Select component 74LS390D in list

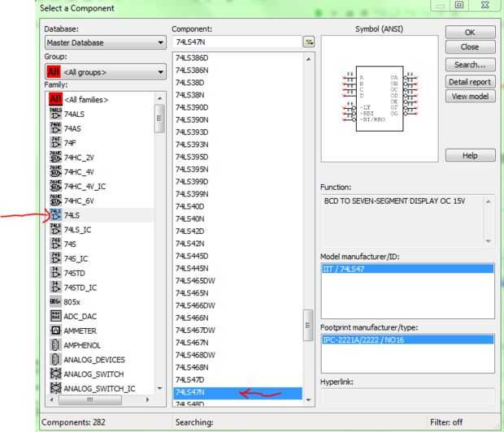click(192, 107)
